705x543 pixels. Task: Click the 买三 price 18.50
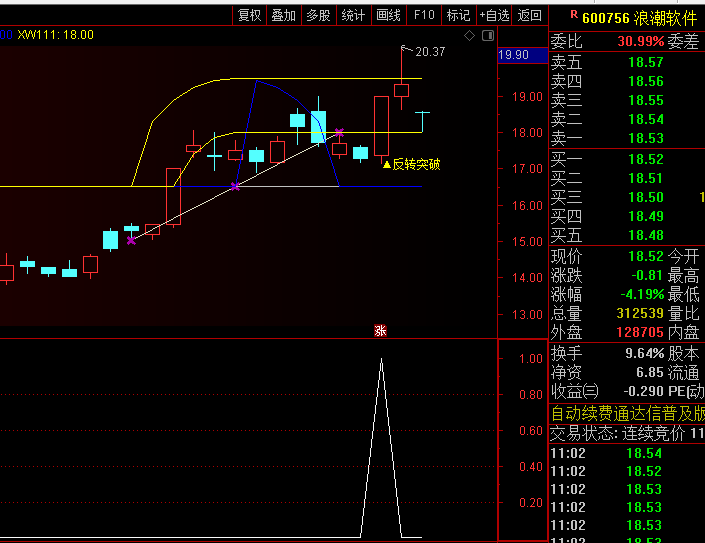646,197
